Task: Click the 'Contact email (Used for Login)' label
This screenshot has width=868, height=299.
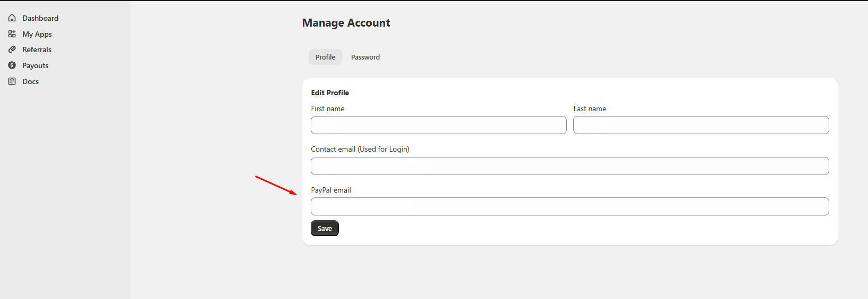Action: point(360,149)
